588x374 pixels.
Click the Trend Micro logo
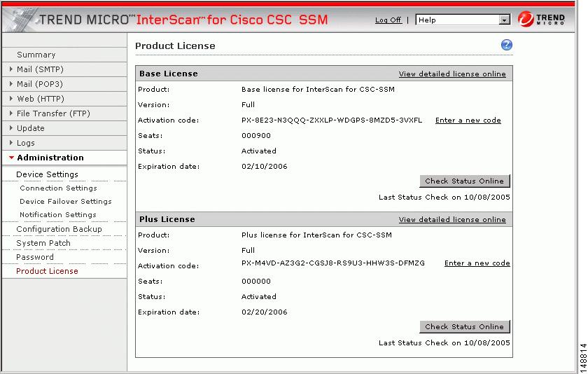tap(542, 19)
